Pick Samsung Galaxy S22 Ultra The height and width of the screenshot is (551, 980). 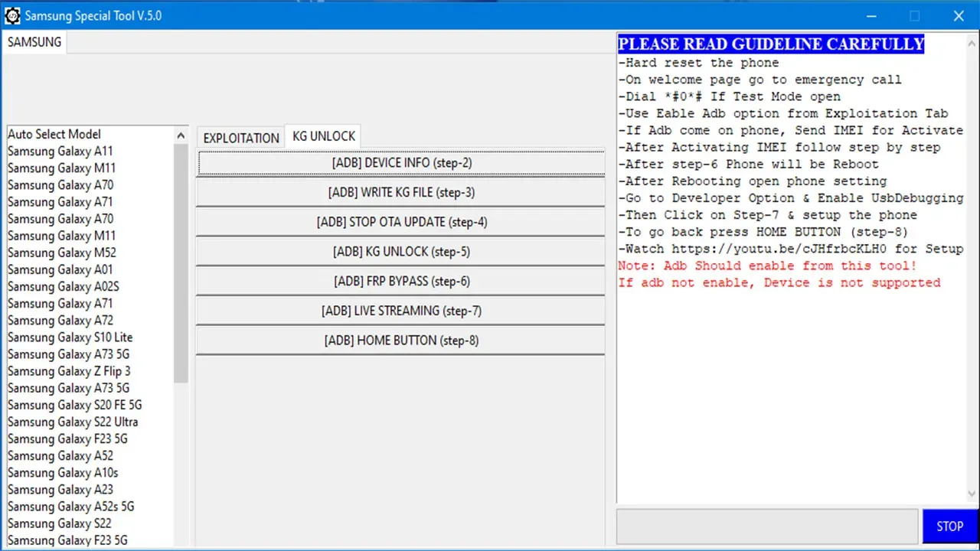pyautogui.click(x=73, y=422)
